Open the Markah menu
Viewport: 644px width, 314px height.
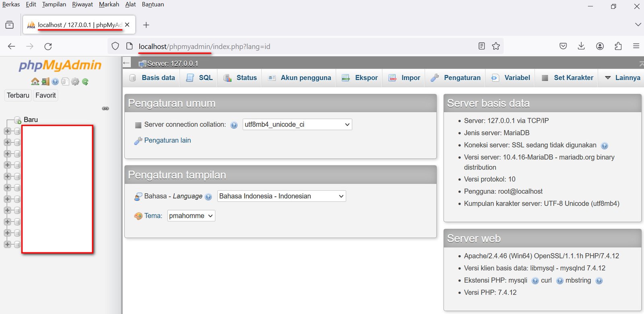coord(109,4)
